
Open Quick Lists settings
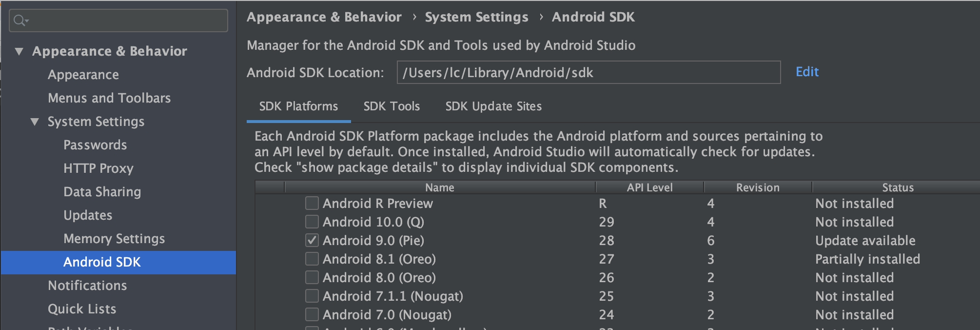pyautogui.click(x=82, y=309)
